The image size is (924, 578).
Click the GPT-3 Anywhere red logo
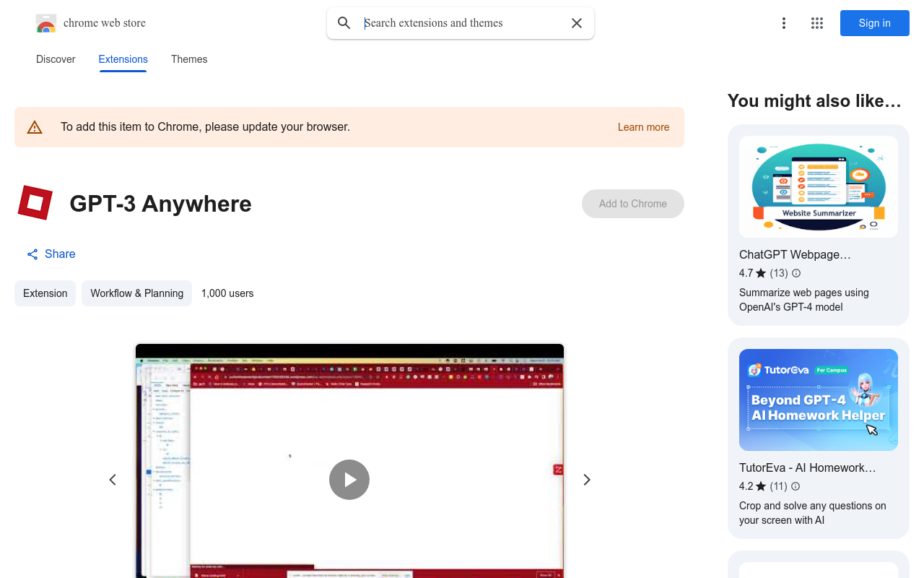(x=35, y=203)
